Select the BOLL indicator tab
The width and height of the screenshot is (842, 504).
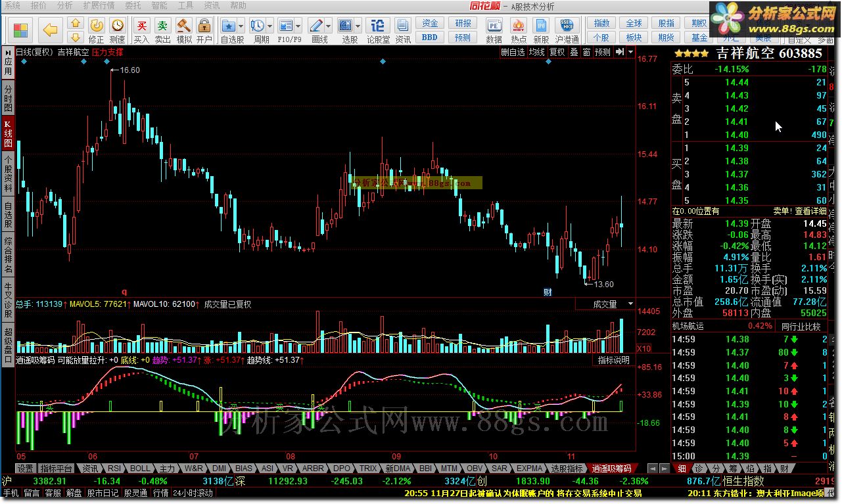coord(140,469)
